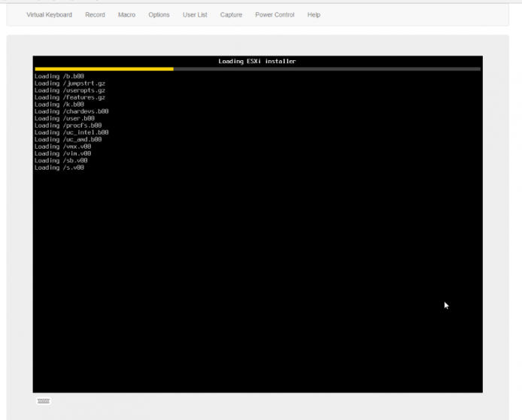
Task: Open the Capture menu
Action: pyautogui.click(x=231, y=15)
